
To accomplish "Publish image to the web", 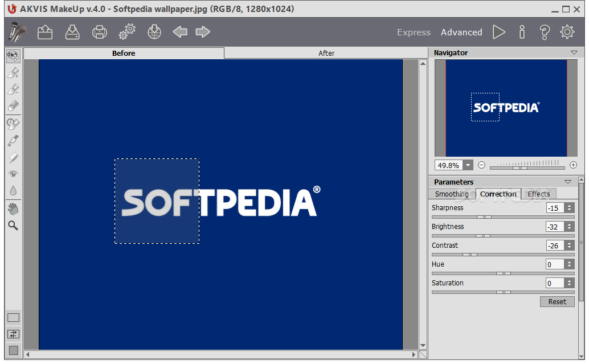I will pyautogui.click(x=154, y=32).
